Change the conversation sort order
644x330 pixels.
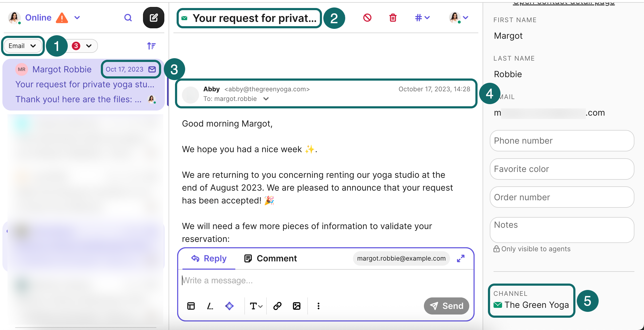click(x=151, y=46)
